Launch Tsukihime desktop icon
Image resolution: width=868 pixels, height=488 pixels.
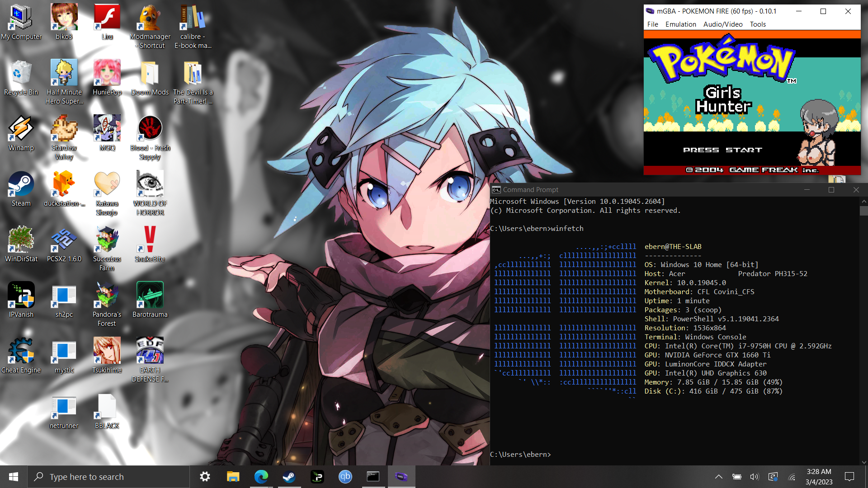[x=107, y=355]
